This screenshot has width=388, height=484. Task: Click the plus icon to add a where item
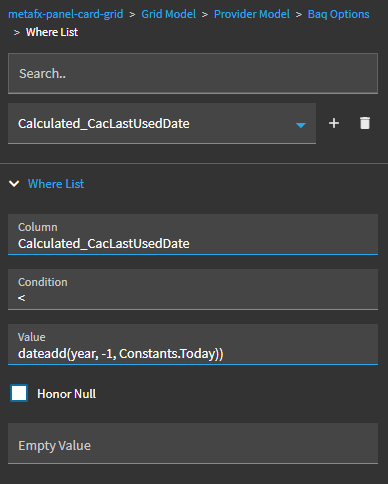334,123
